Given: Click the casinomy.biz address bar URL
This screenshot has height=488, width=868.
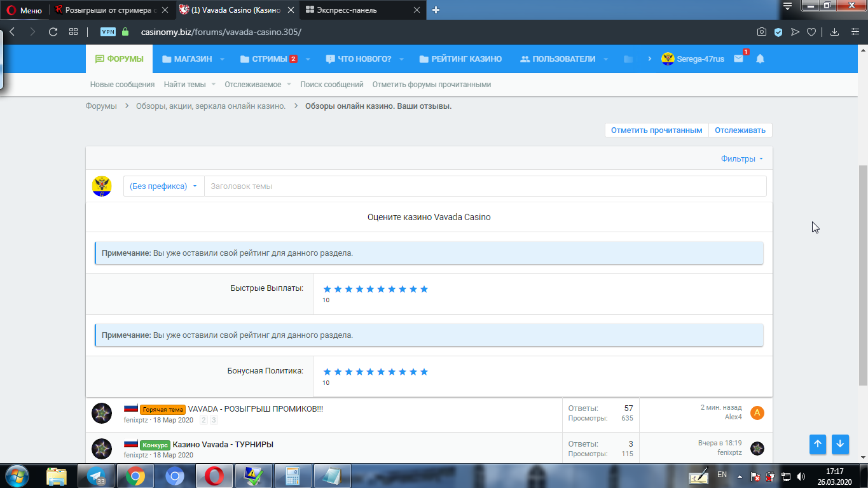Looking at the screenshot, I should pyautogui.click(x=221, y=32).
